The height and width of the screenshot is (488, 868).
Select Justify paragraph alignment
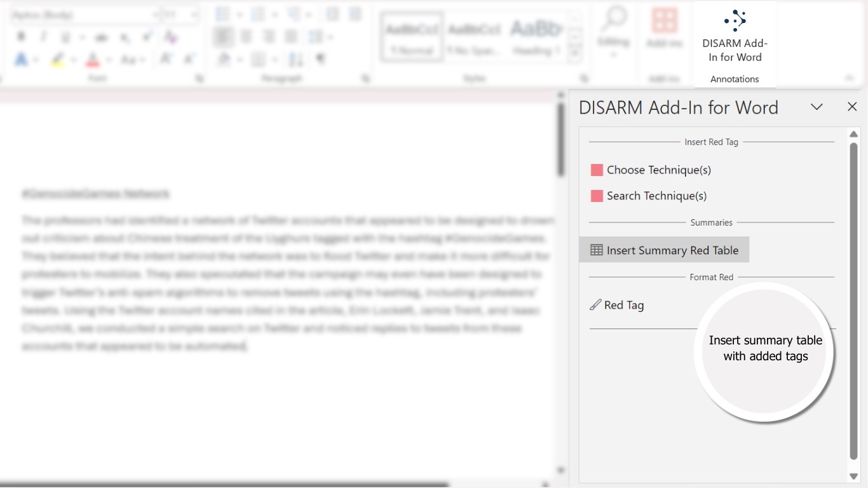291,37
